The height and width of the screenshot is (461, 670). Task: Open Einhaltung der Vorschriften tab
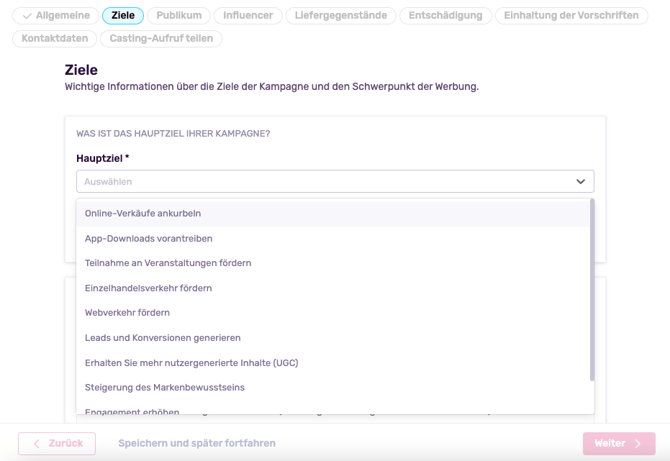pos(571,16)
